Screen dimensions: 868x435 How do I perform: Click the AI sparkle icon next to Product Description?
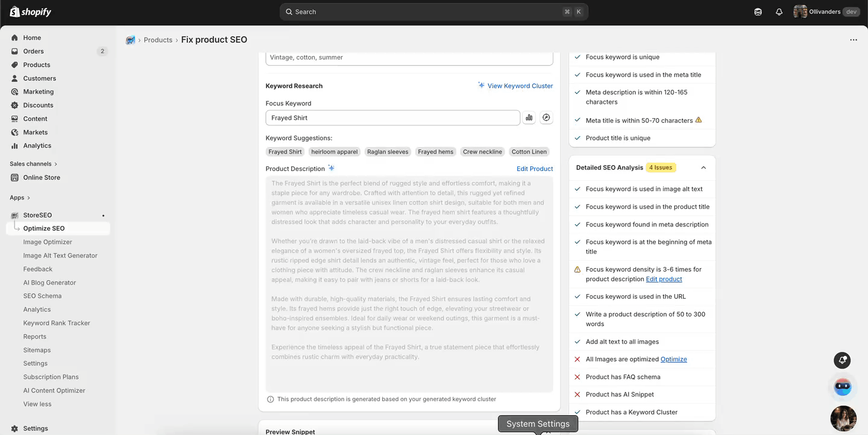click(x=330, y=168)
